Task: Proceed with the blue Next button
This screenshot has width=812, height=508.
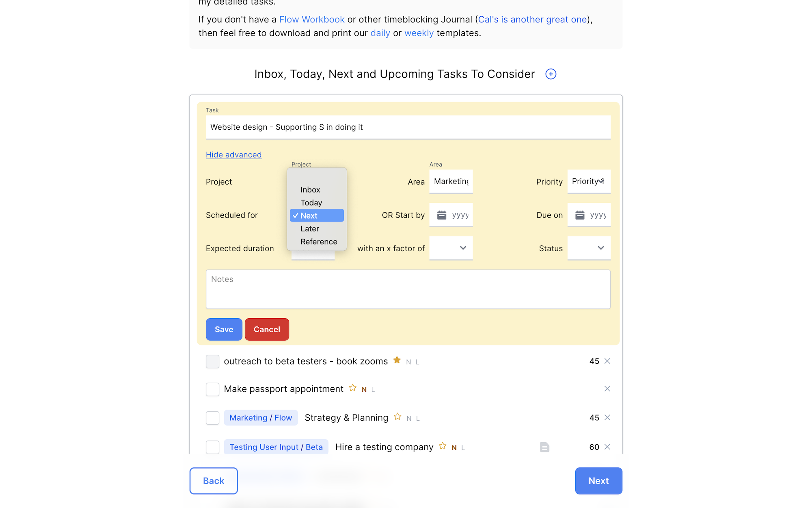Action: [598, 481]
